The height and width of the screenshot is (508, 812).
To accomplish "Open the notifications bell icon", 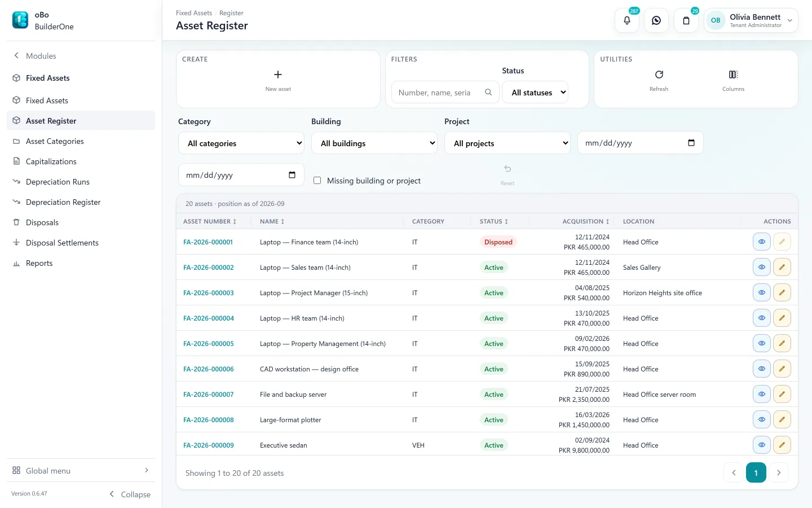I will coord(627,20).
